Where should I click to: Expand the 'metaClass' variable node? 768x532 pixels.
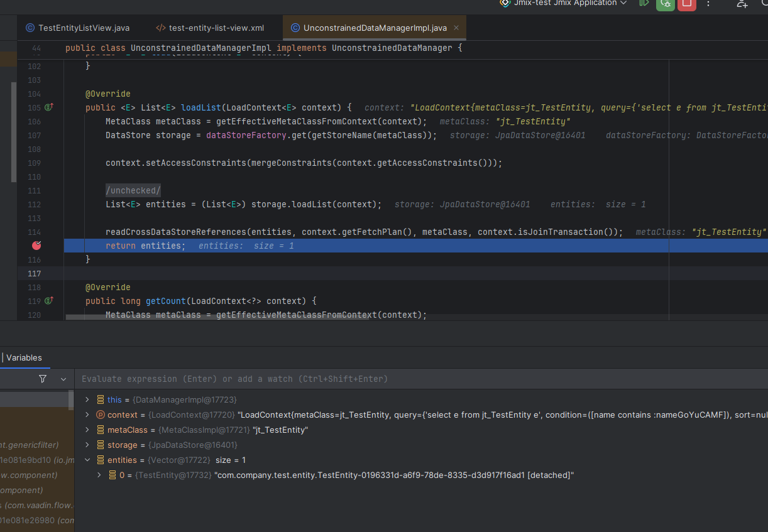pyautogui.click(x=87, y=430)
